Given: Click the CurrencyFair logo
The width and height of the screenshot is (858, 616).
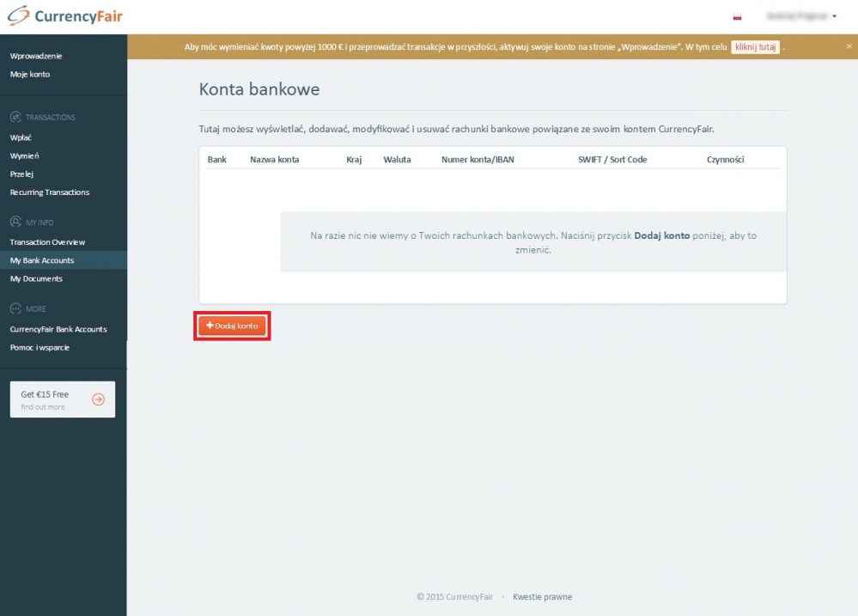Looking at the screenshot, I should pyautogui.click(x=65, y=16).
